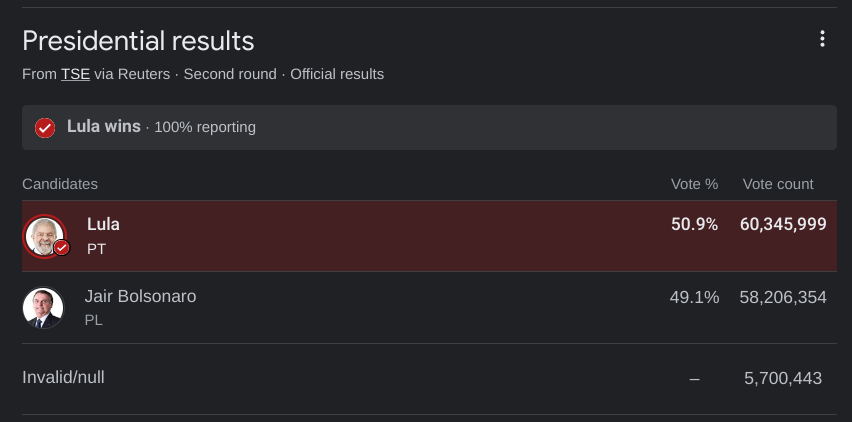Click the 100% reporting status text
Screen dimensions: 852x422
tap(205, 127)
